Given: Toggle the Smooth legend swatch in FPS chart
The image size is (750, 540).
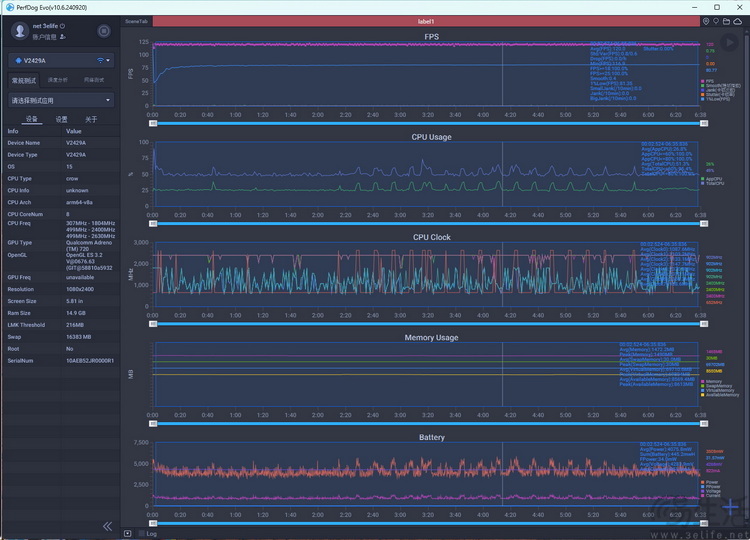Looking at the screenshot, I should coord(703,86).
